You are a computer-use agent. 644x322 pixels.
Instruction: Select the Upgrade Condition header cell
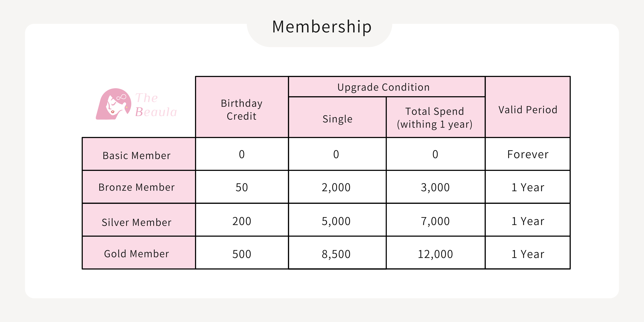(x=387, y=87)
